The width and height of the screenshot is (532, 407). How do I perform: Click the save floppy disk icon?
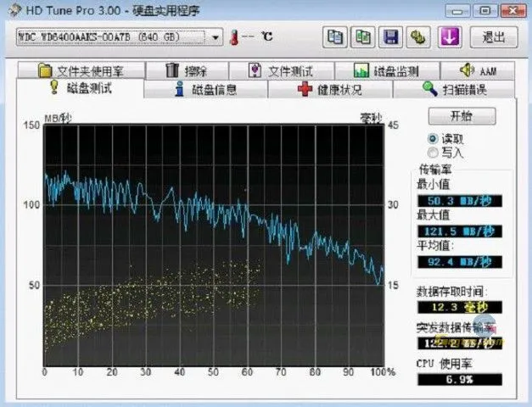click(389, 37)
